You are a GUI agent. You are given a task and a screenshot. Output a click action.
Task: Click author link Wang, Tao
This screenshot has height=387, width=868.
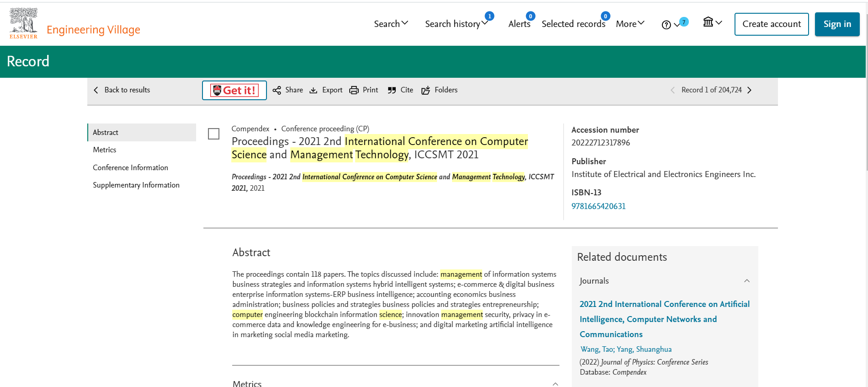[596, 349]
